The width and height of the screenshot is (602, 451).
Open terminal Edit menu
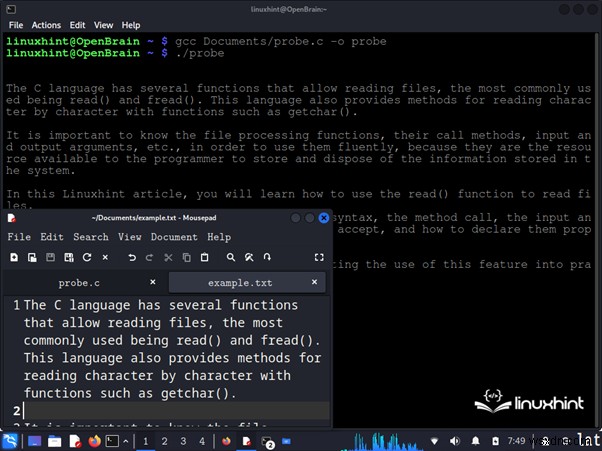point(78,25)
